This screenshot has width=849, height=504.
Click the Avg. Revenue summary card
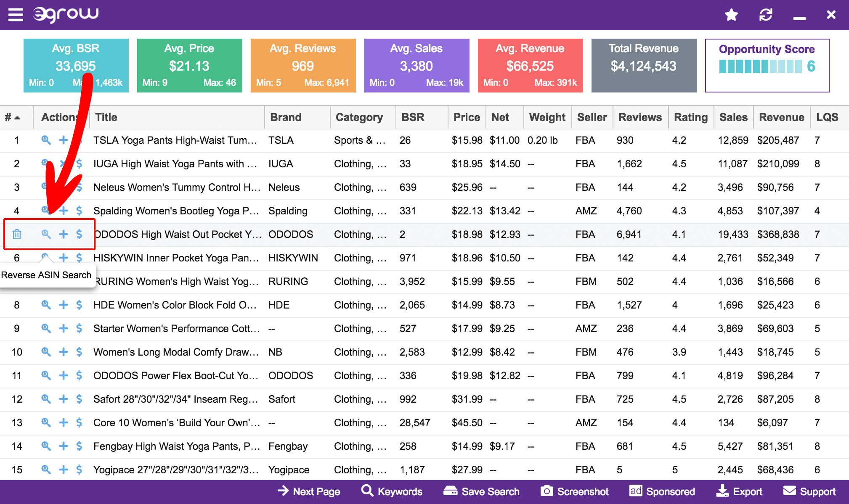(530, 66)
